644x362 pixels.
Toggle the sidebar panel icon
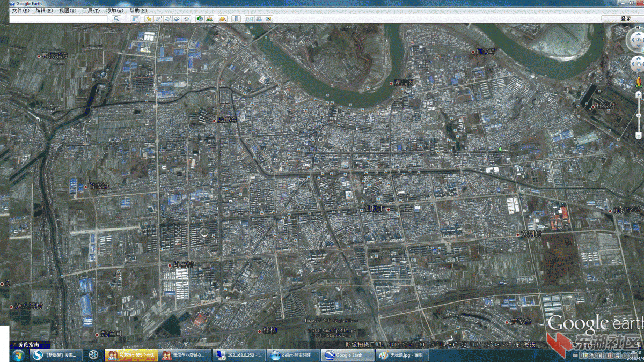coord(135,19)
